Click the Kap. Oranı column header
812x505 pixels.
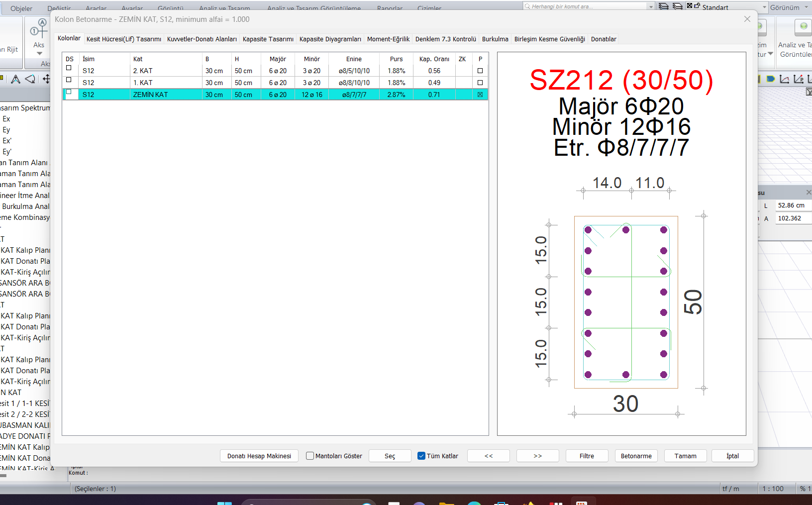coord(434,59)
